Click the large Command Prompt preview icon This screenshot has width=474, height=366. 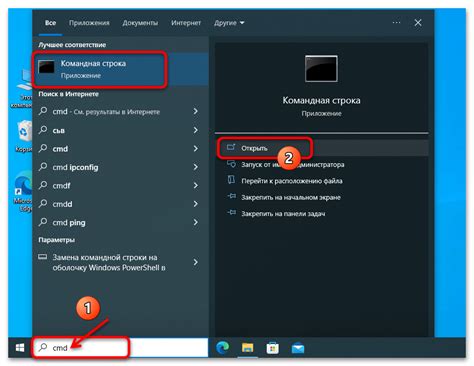pos(321,69)
